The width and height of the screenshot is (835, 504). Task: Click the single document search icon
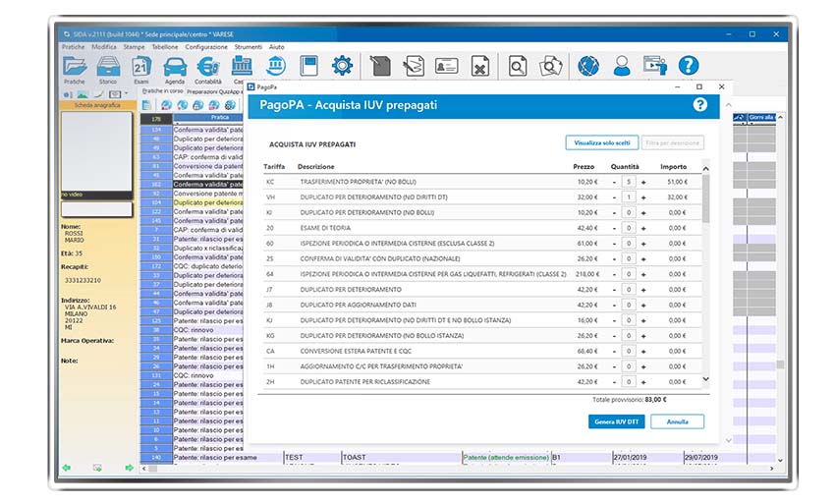click(517, 67)
